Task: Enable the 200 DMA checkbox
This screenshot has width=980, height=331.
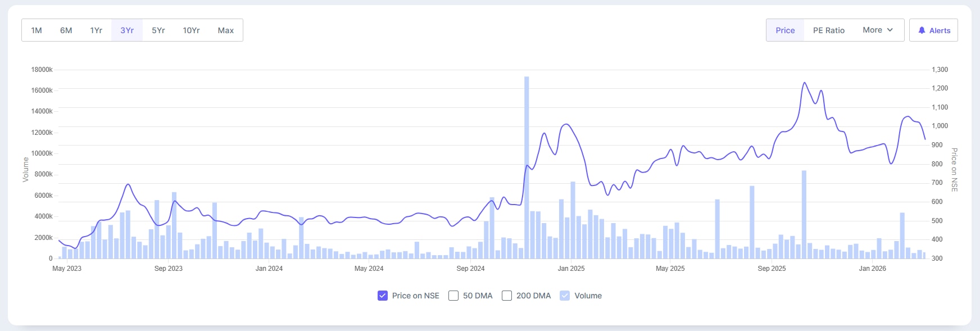Action: point(507,296)
